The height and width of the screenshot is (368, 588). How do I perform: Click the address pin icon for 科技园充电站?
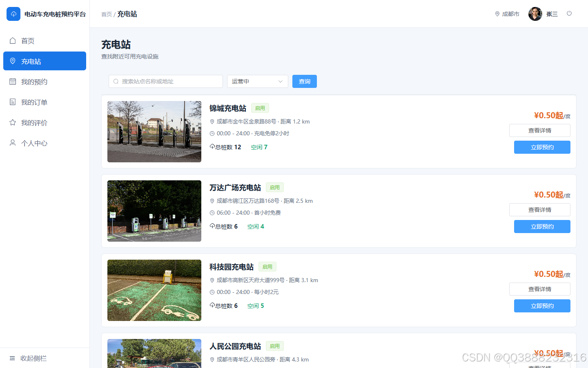pyautogui.click(x=212, y=280)
